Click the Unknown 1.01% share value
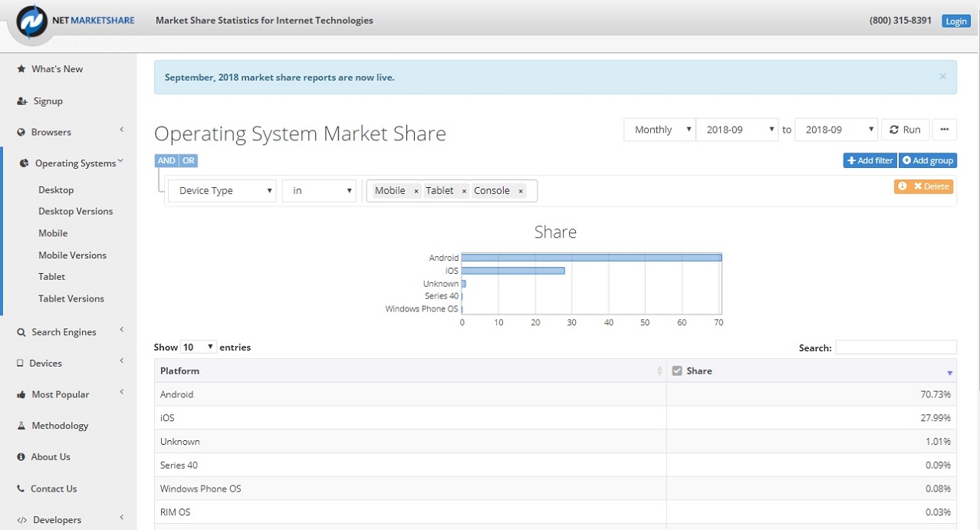The height and width of the screenshot is (530, 980). (939, 443)
